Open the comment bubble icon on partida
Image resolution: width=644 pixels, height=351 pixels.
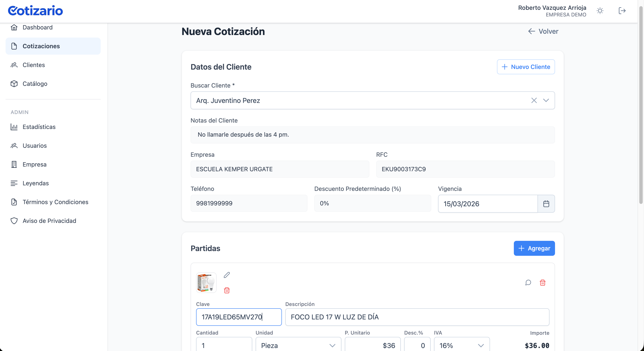point(528,282)
